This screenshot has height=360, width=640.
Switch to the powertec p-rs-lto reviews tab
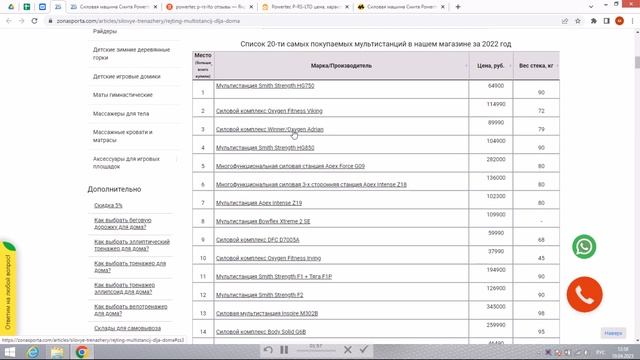[210, 7]
